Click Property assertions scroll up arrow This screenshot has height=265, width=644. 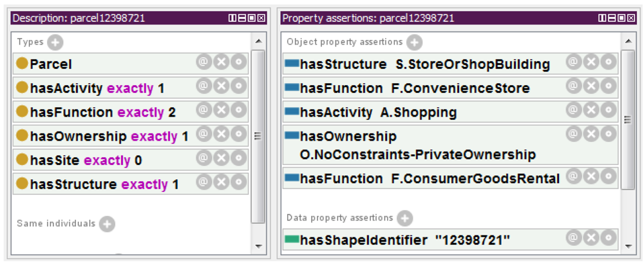click(x=629, y=41)
